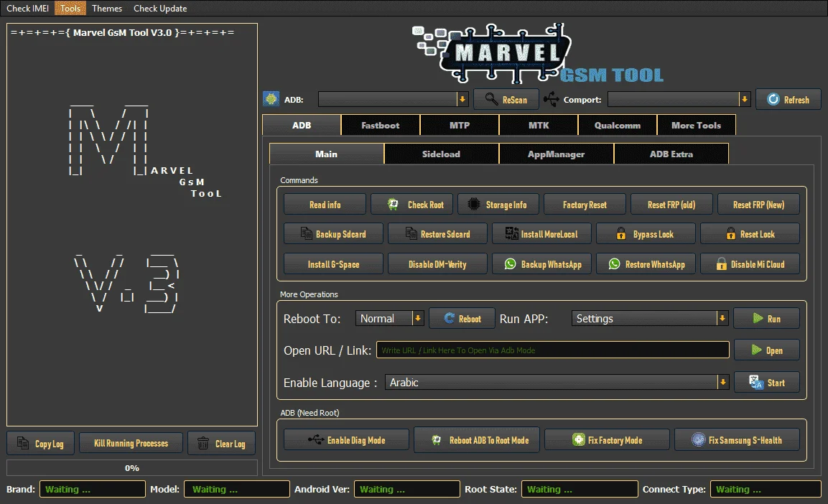Open the More Tools tab
828x504 pixels.
click(696, 125)
